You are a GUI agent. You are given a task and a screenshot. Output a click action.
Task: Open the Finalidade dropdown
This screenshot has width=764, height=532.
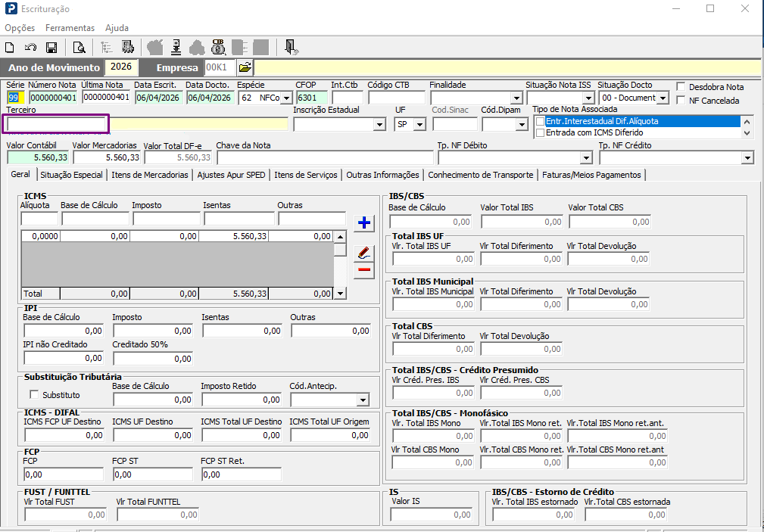516,98
